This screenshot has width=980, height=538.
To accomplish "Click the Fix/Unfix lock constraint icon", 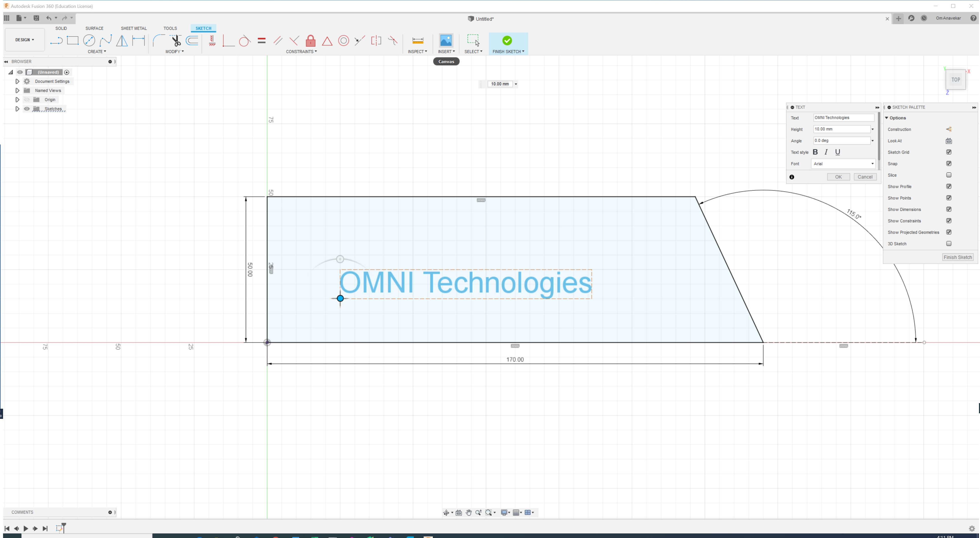I will click(310, 41).
